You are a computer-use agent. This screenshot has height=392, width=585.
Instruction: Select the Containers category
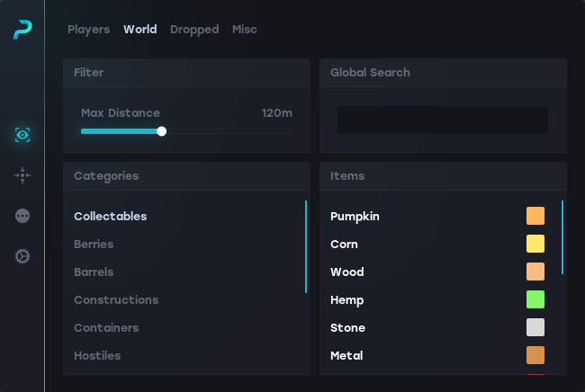pyautogui.click(x=106, y=328)
